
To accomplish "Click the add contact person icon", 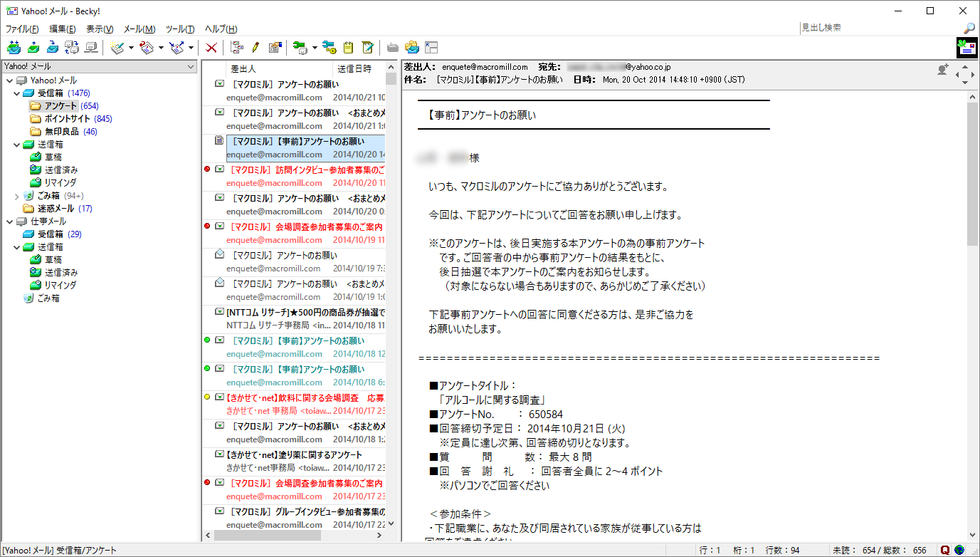I will coord(943,69).
